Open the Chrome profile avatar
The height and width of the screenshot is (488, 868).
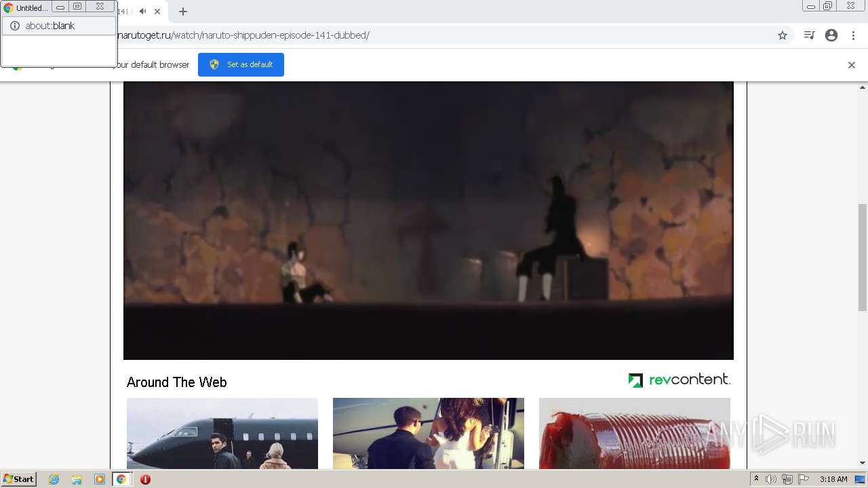point(831,35)
